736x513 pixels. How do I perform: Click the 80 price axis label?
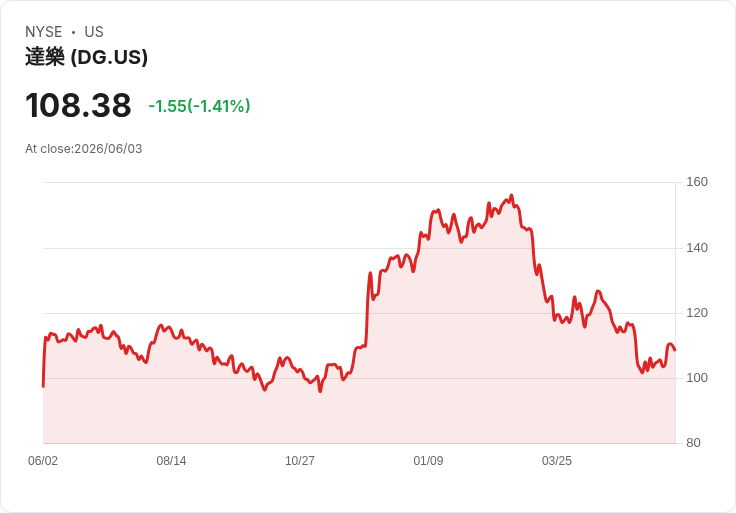point(693,443)
